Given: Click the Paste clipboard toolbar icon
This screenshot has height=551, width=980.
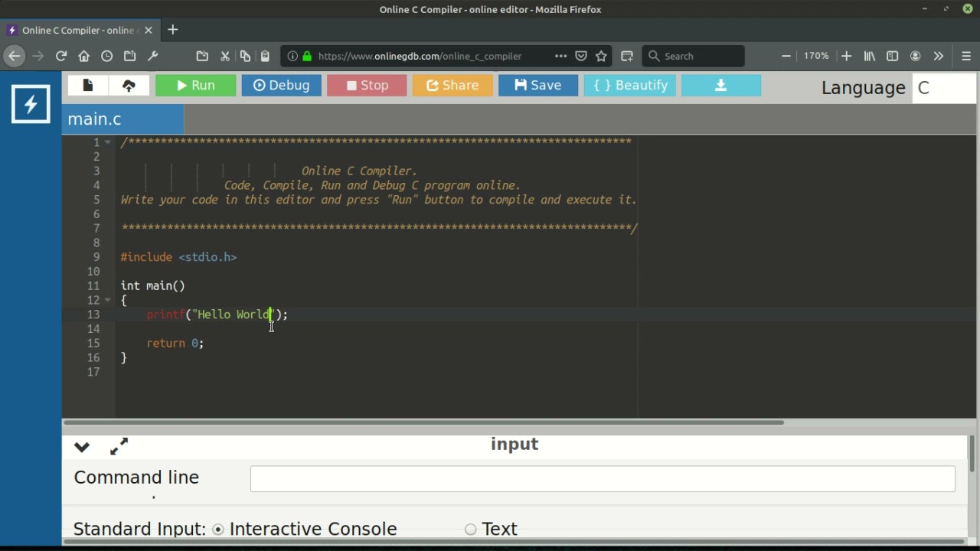Looking at the screenshot, I should tap(265, 56).
